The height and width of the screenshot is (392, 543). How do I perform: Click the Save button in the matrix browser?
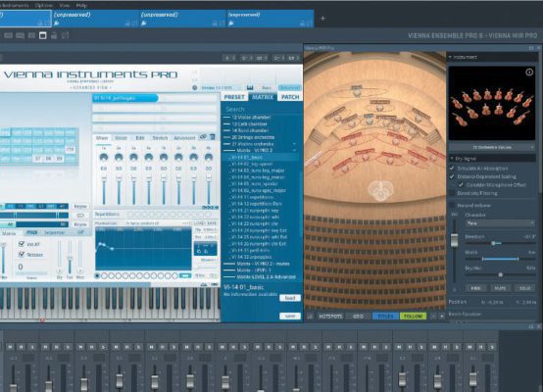click(290, 317)
